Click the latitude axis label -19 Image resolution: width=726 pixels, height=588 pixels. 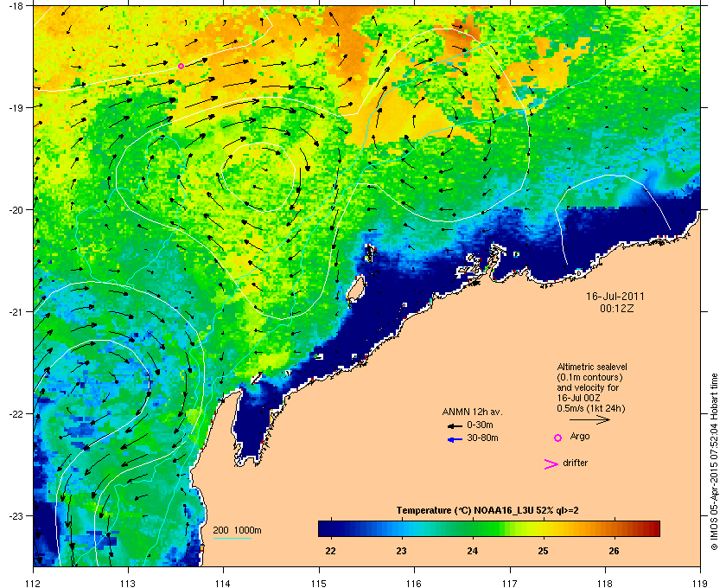pos(16,107)
